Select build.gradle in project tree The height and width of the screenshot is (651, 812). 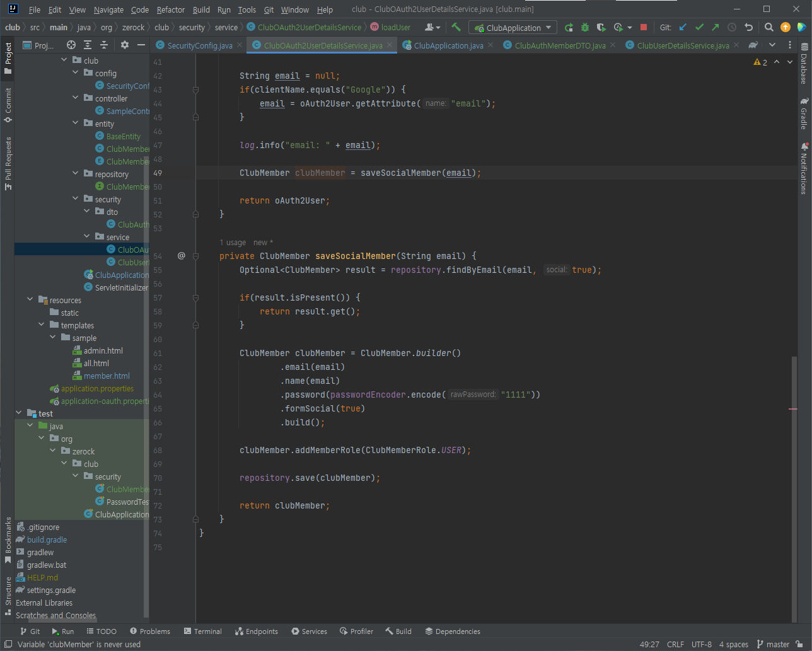click(x=41, y=539)
